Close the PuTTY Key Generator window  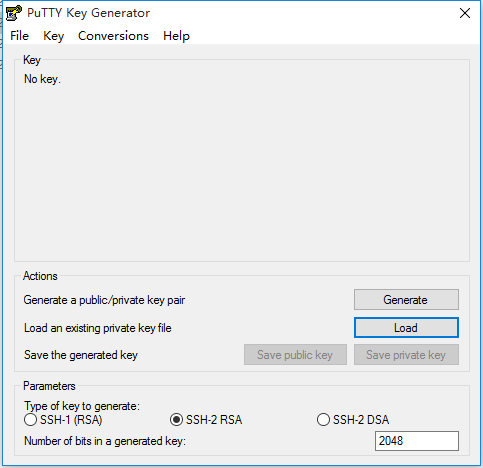tap(465, 13)
